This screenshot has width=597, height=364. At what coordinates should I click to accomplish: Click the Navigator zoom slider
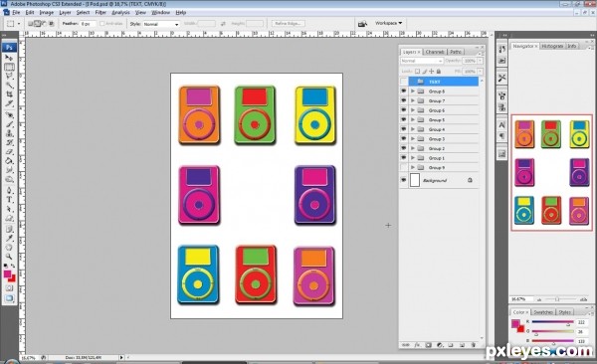557,299
